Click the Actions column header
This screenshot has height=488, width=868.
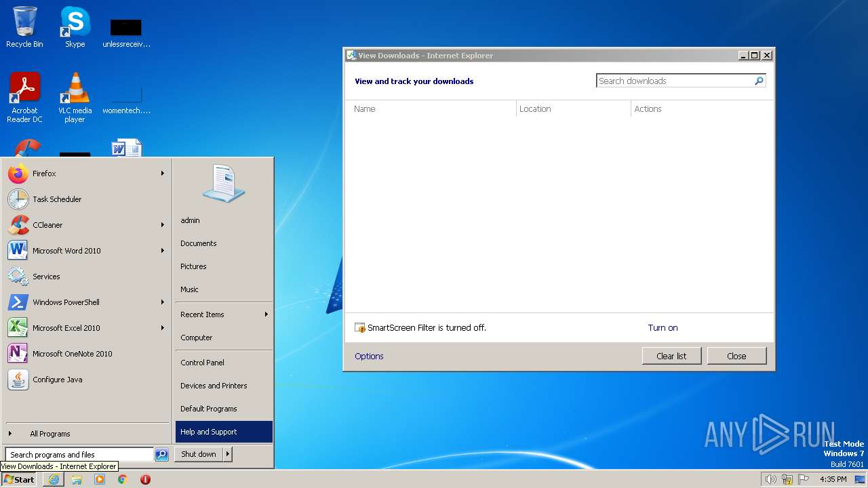click(702, 109)
